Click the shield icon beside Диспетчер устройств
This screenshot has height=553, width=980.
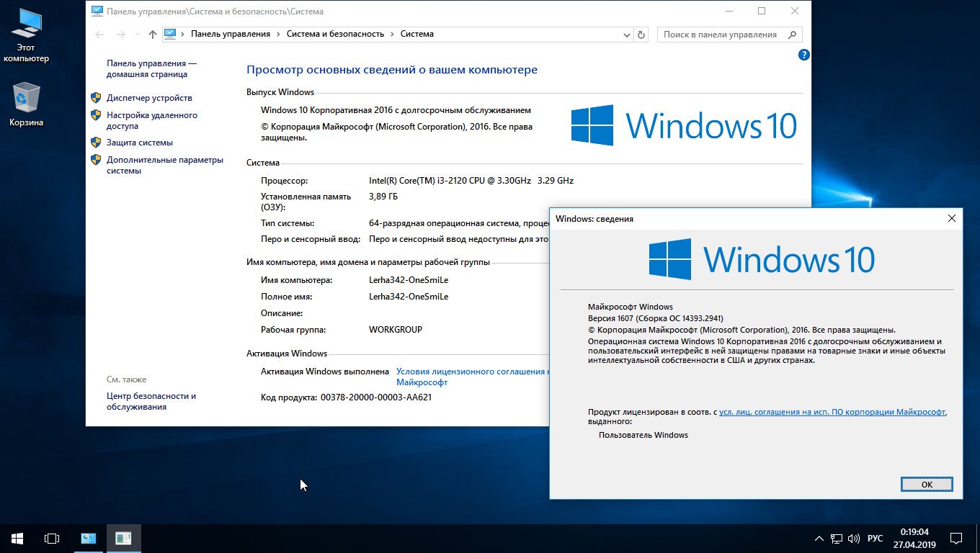(96, 97)
